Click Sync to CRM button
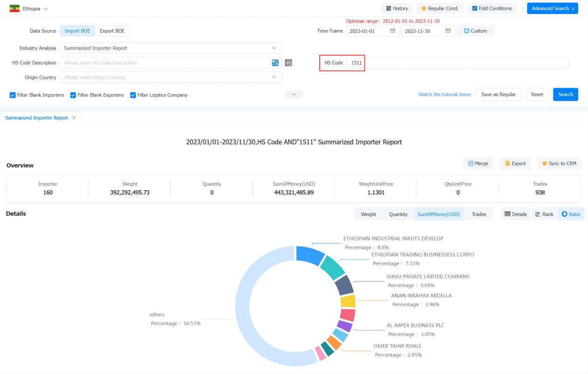Viewport: 588px width, 374px height. click(560, 164)
